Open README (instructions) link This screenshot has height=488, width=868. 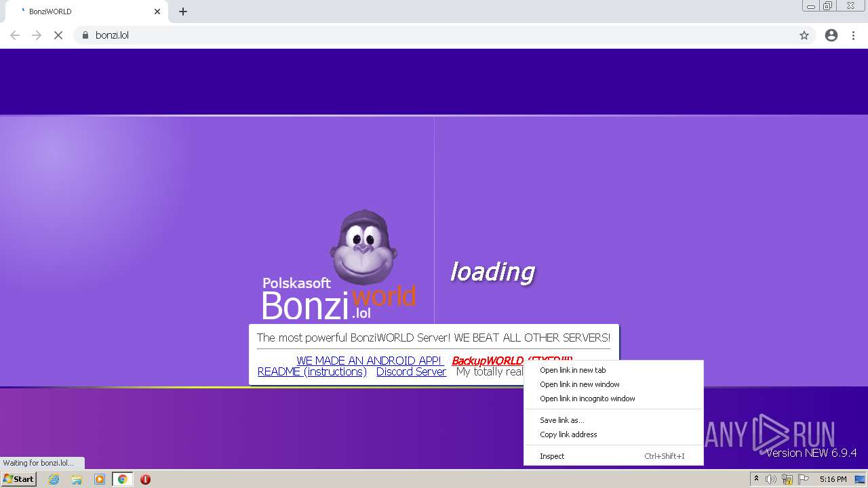coord(312,372)
